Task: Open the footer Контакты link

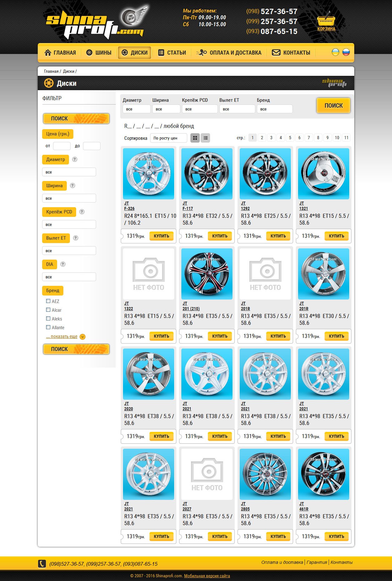Action: [x=341, y=562]
